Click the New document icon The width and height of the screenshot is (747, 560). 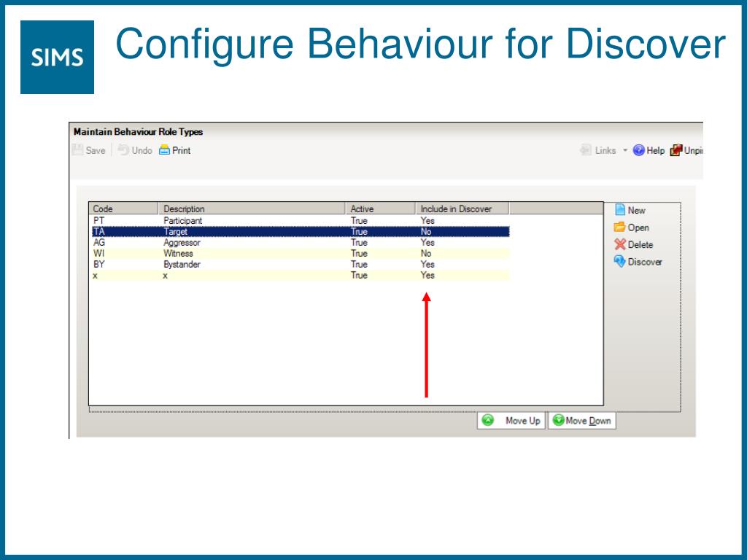click(x=620, y=209)
